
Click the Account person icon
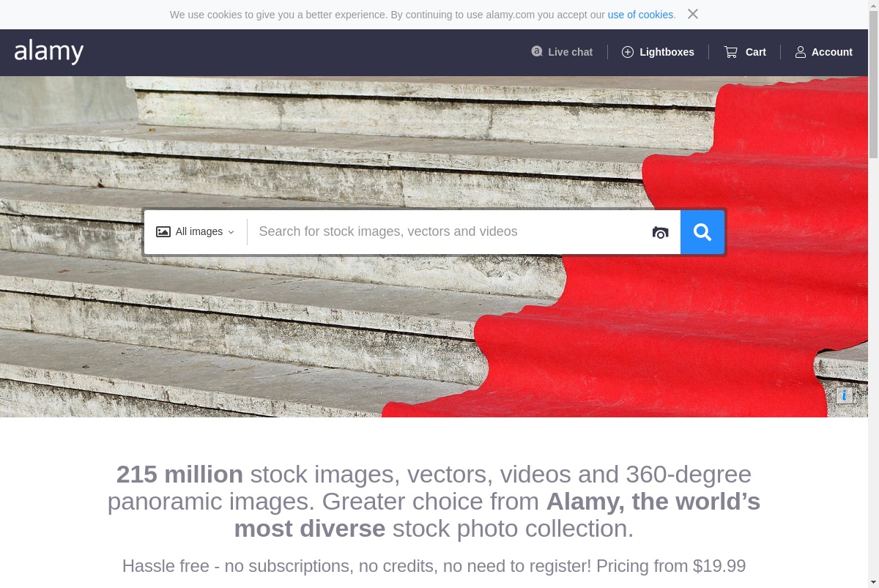point(801,52)
